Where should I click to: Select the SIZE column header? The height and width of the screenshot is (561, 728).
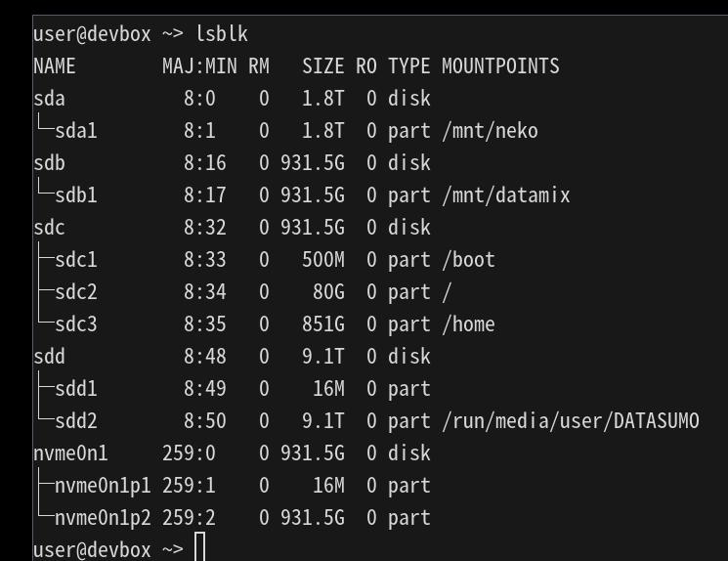(323, 65)
